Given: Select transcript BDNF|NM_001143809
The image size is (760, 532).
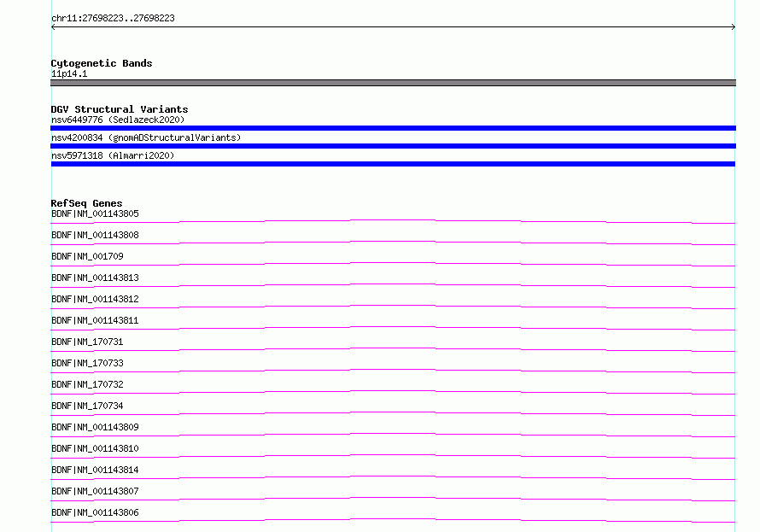Looking at the screenshot, I should click(95, 427).
